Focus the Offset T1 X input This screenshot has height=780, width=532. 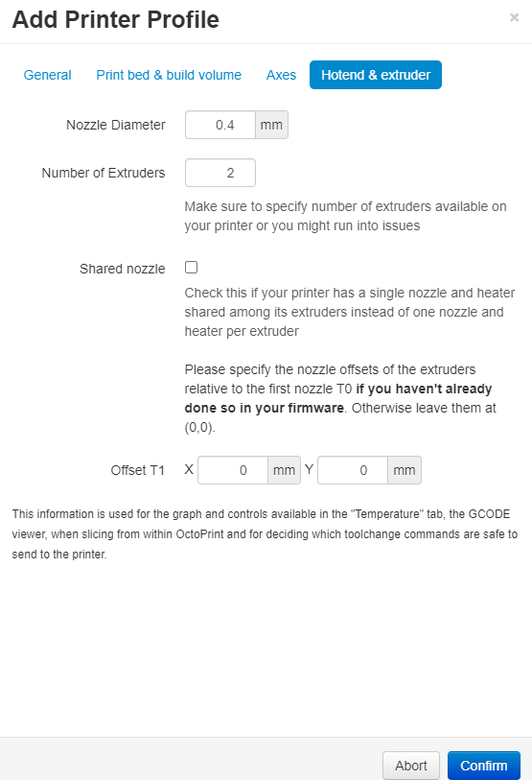(x=233, y=470)
